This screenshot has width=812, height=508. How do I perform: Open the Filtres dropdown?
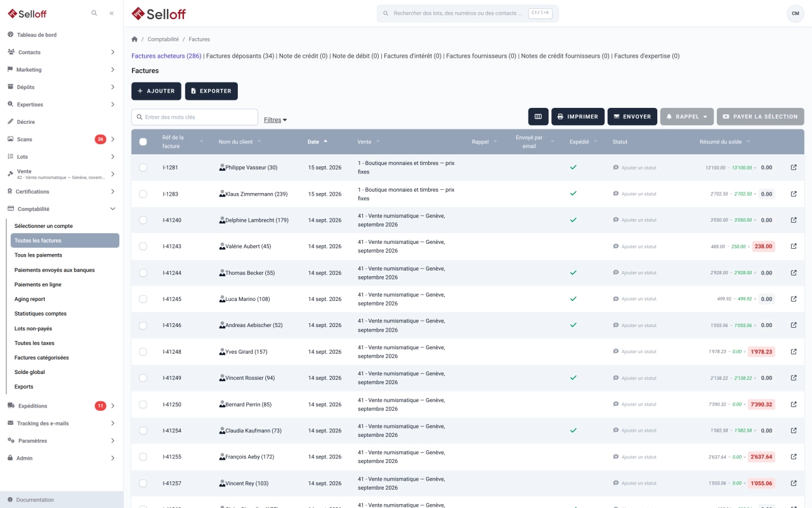[275, 119]
